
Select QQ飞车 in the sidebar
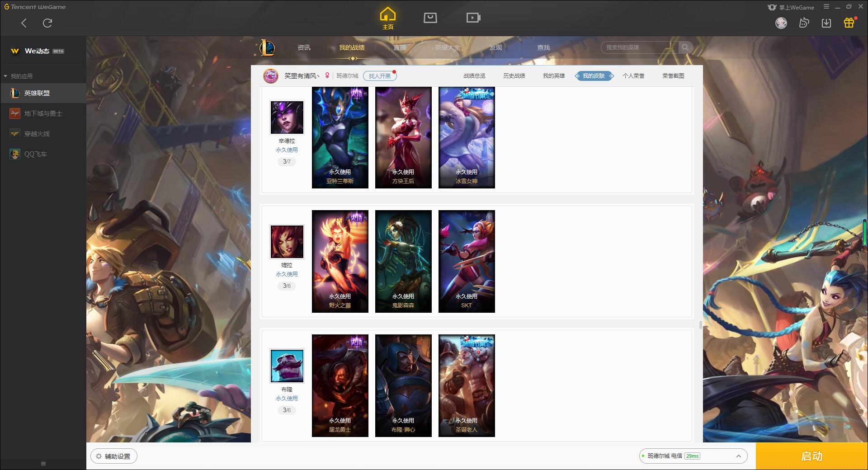(x=43, y=154)
